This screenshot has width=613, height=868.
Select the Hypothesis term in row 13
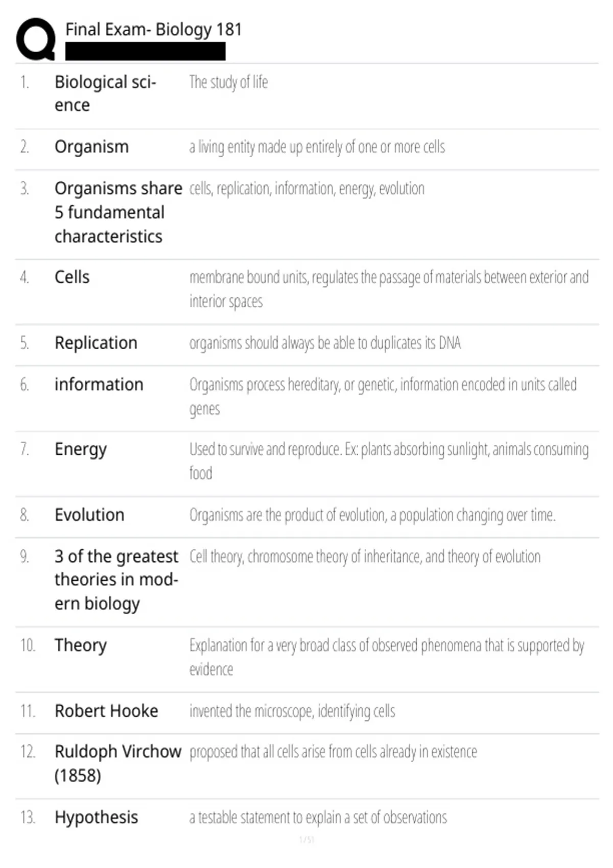[x=97, y=818]
